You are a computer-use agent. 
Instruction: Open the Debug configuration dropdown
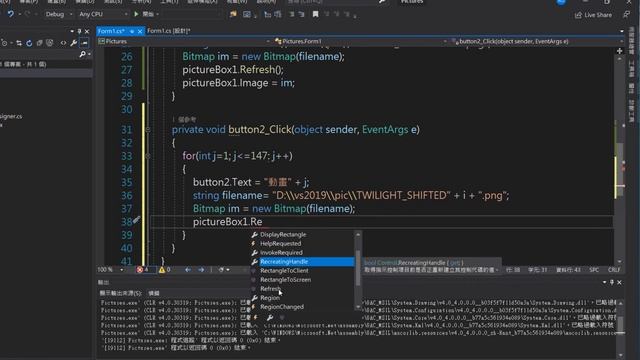[x=58, y=14]
